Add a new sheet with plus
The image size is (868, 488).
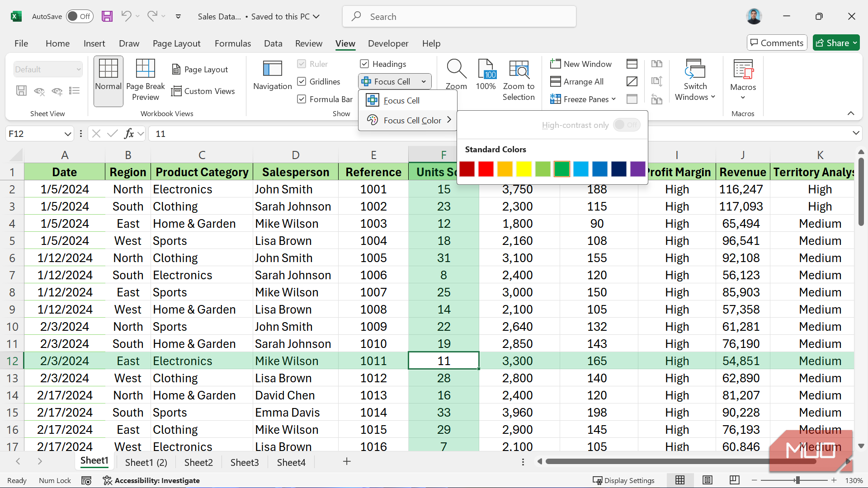pos(347,461)
